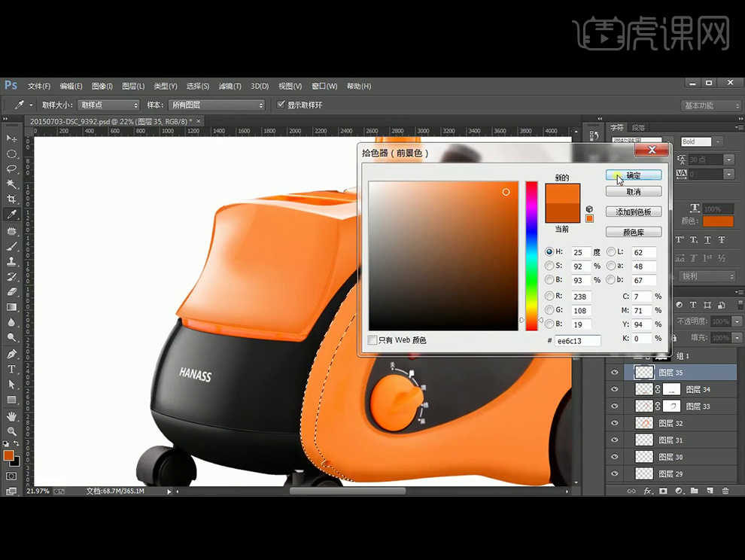Select the H hue radio button
Screen dimensions: 745x560
[x=549, y=252]
